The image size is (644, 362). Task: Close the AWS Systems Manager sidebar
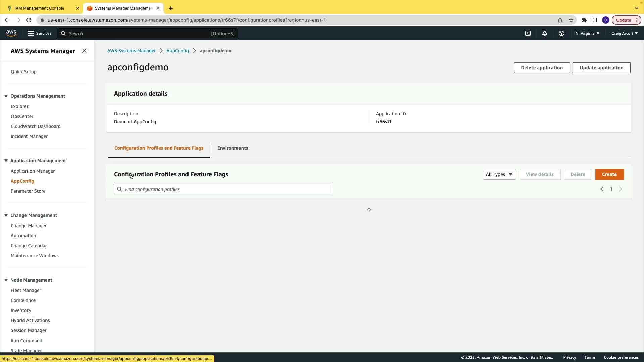(x=84, y=51)
